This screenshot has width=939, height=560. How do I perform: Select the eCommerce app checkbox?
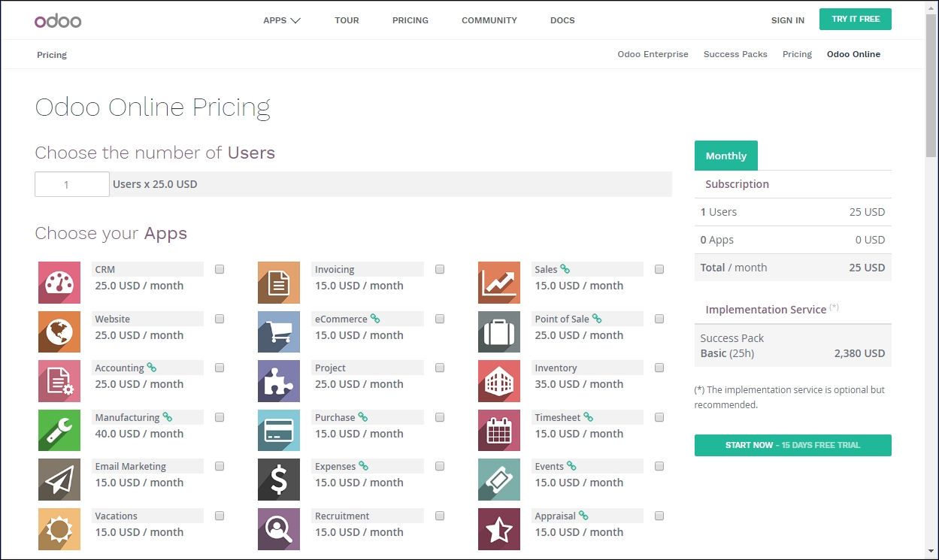click(440, 319)
